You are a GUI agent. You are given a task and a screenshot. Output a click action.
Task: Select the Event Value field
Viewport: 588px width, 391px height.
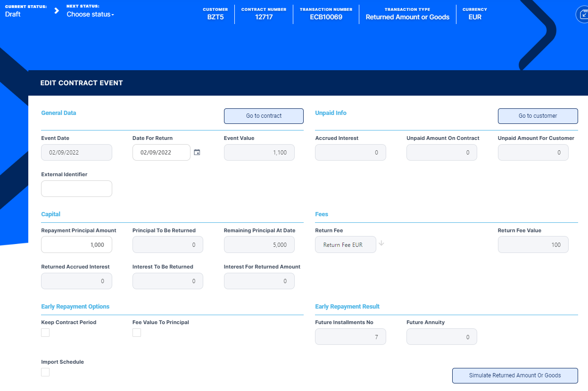259,152
